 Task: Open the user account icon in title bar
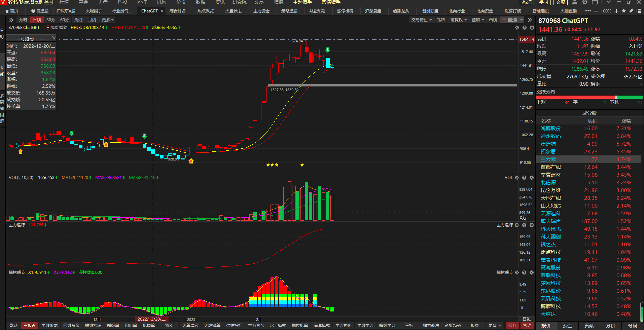tap(575, 2)
